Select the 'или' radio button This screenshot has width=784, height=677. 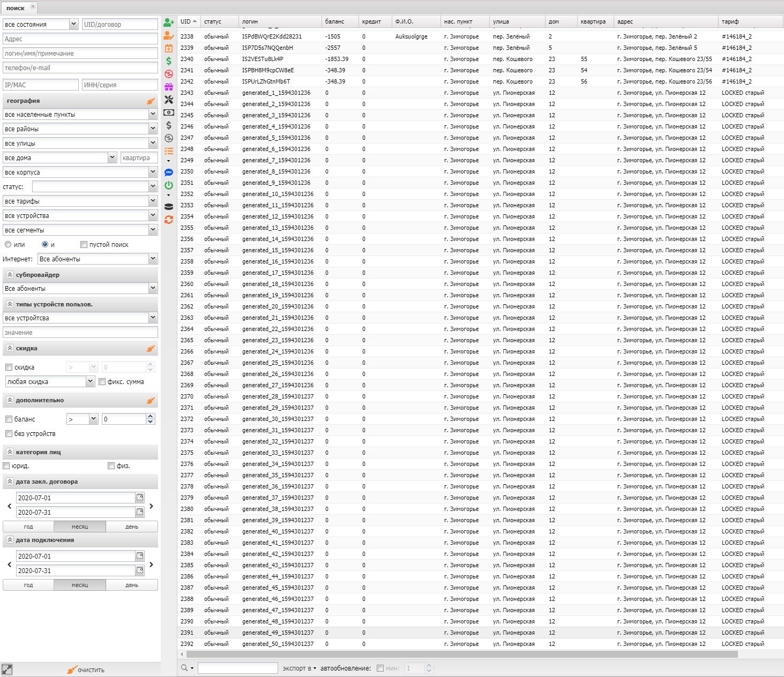[8, 245]
